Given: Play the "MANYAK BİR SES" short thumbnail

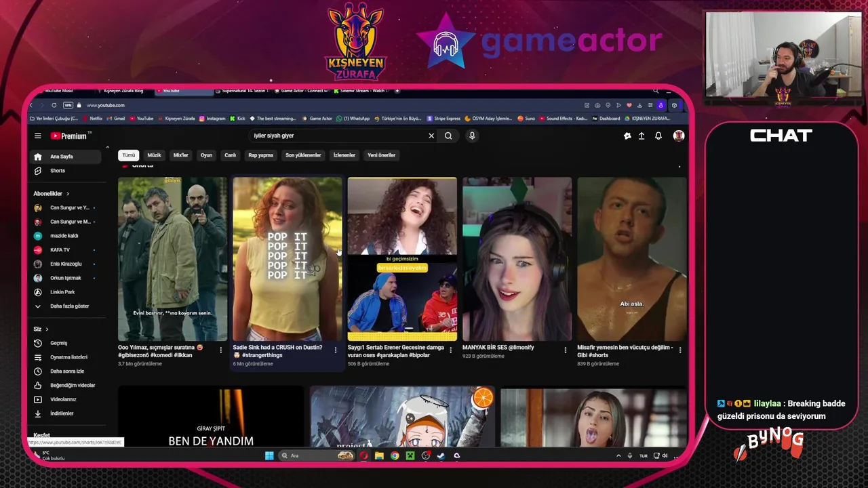Looking at the screenshot, I should tap(517, 259).
